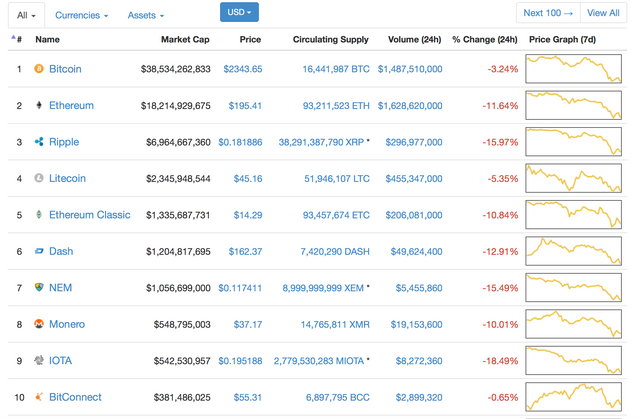
Task: Open IOTA 7d price graph
Action: (573, 360)
